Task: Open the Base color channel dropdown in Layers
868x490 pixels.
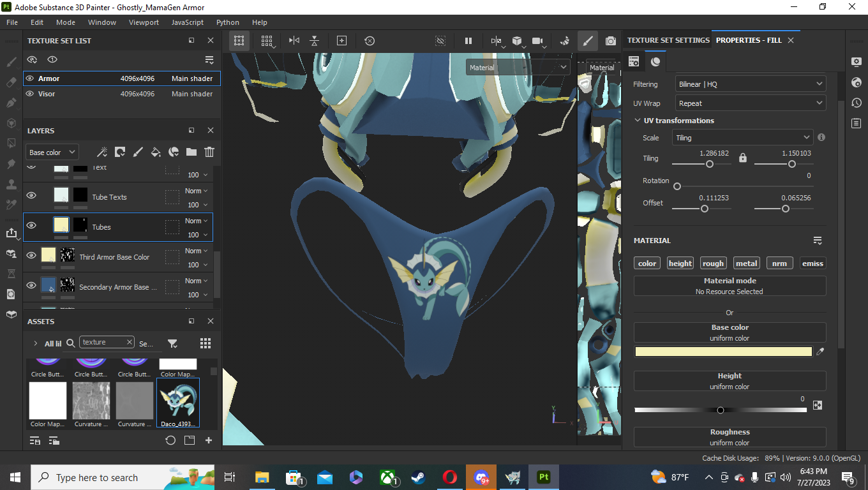Action: 52,152
